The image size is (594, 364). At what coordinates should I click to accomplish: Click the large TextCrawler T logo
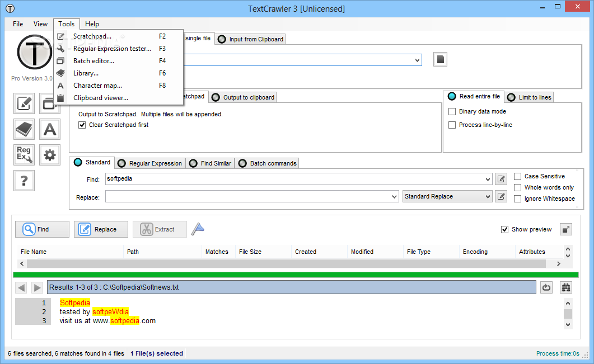[x=35, y=53]
